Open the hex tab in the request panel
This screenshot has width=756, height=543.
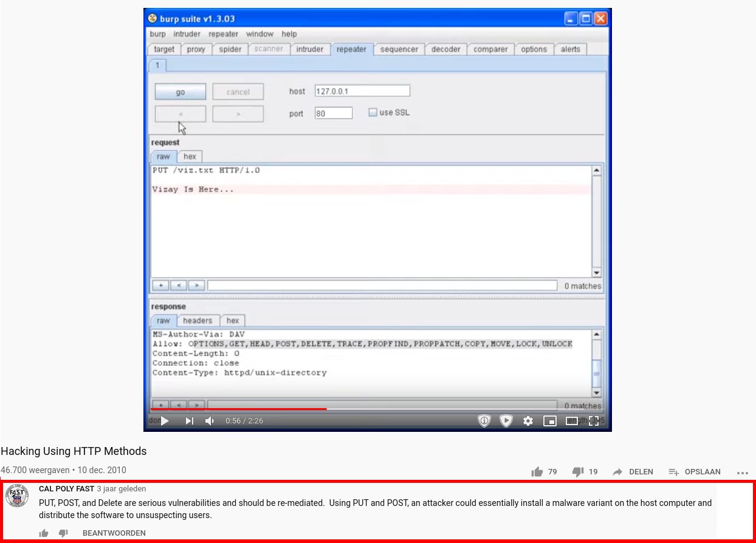[190, 156]
